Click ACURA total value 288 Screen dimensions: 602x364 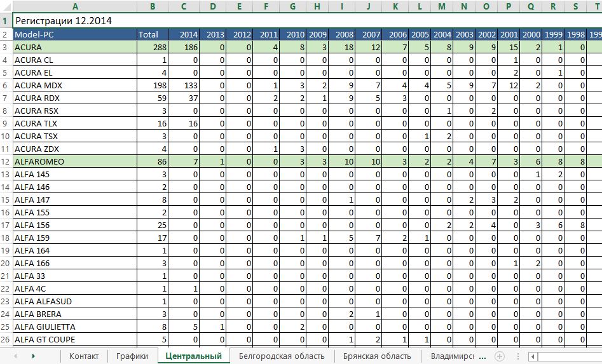(153, 47)
